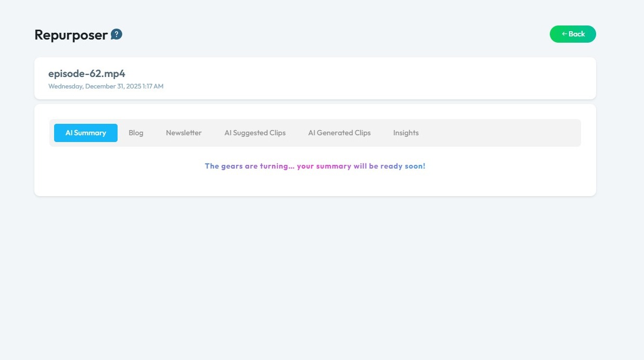This screenshot has width=644, height=360.
Task: Click the date Wednesday, December 31, 2025 1:17 AM
Action: [x=106, y=86]
